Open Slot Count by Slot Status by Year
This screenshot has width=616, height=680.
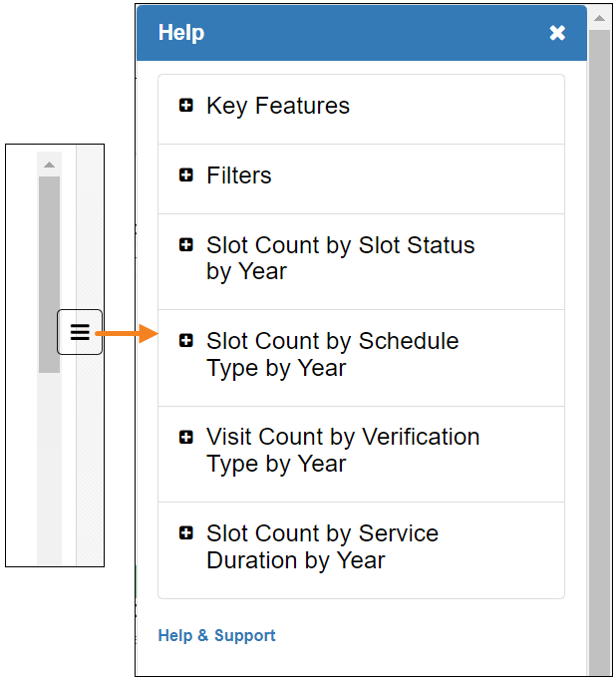340,258
